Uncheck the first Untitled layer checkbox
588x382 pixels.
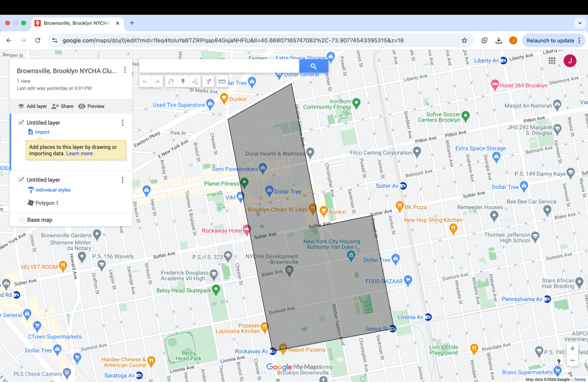21,122
